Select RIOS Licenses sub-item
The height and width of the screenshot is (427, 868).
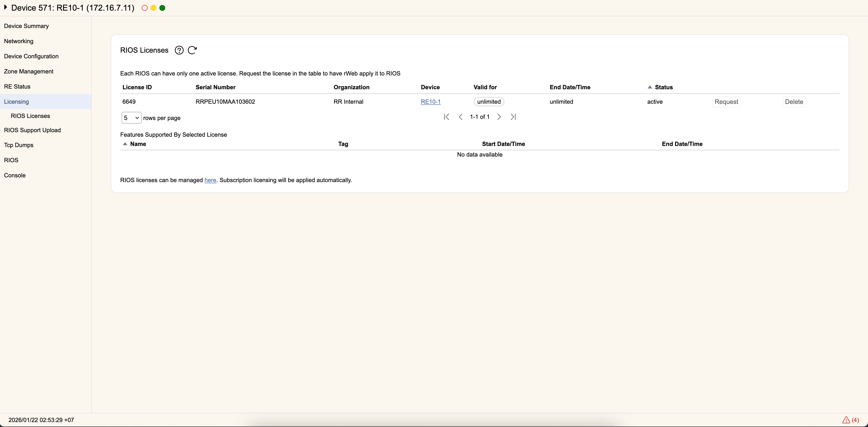30,116
